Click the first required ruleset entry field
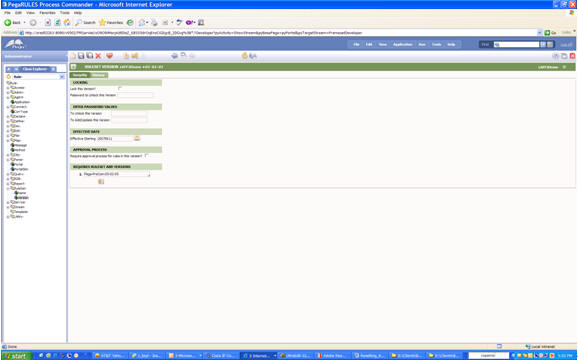Image resolution: width=578 pixels, height=361 pixels. pos(116,174)
